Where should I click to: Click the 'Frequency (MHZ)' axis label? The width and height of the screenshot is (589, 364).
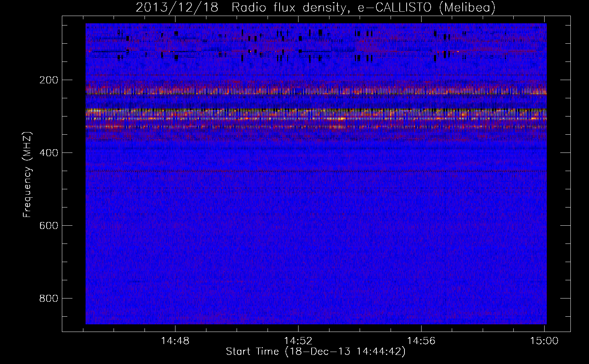click(27, 175)
